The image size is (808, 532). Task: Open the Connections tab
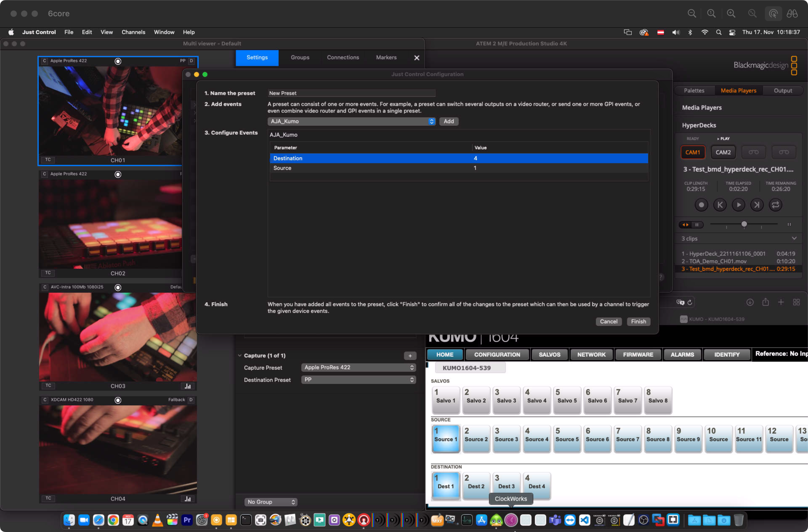tap(343, 57)
